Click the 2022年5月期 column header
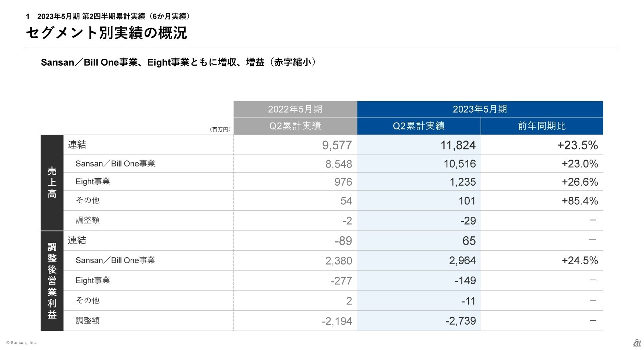The height and width of the screenshot is (350, 644). click(295, 109)
